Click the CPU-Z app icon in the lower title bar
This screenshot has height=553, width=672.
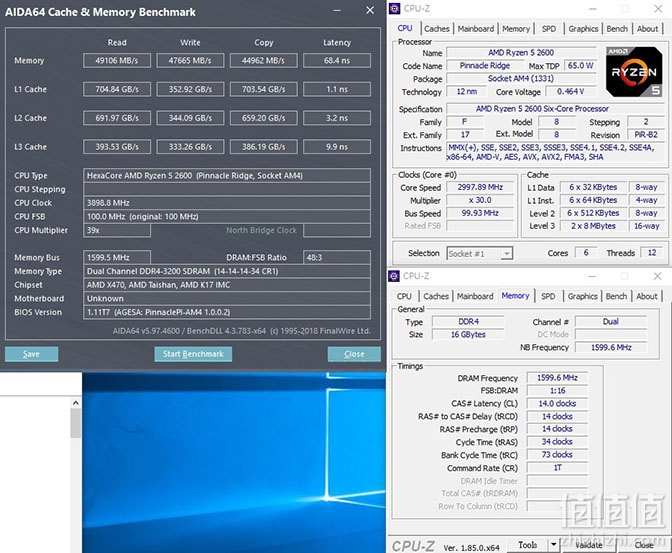coord(394,276)
